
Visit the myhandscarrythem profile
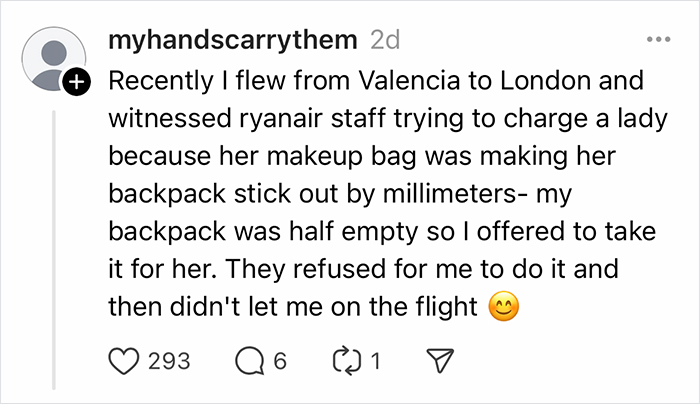231,42
